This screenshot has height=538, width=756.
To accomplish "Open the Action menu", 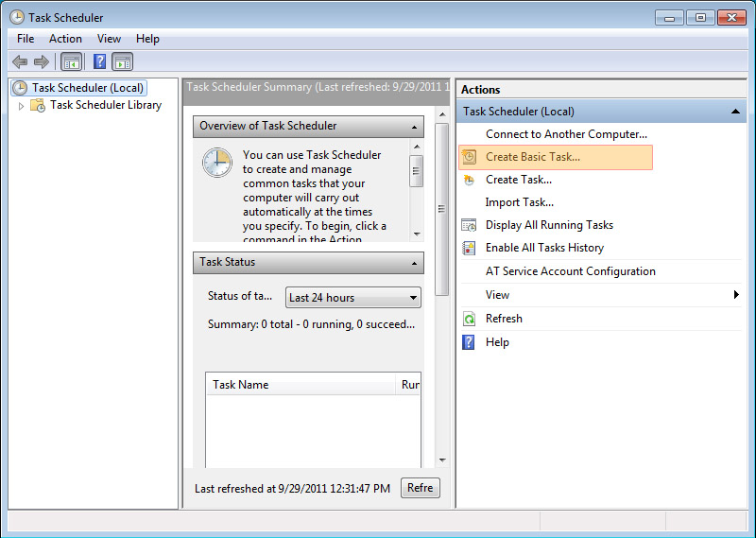I will (65, 39).
